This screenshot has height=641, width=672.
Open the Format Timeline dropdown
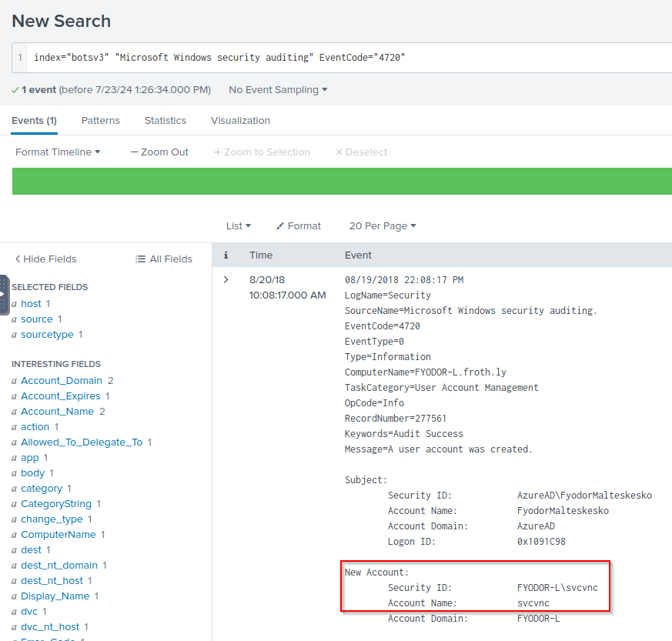(x=58, y=152)
